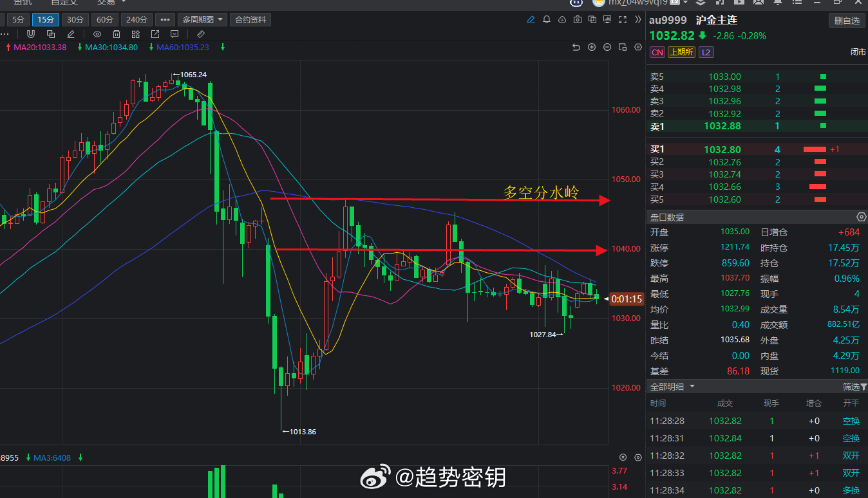The width and height of the screenshot is (868, 498).
Task: Open the order book data settings gear
Action: [x=862, y=217]
